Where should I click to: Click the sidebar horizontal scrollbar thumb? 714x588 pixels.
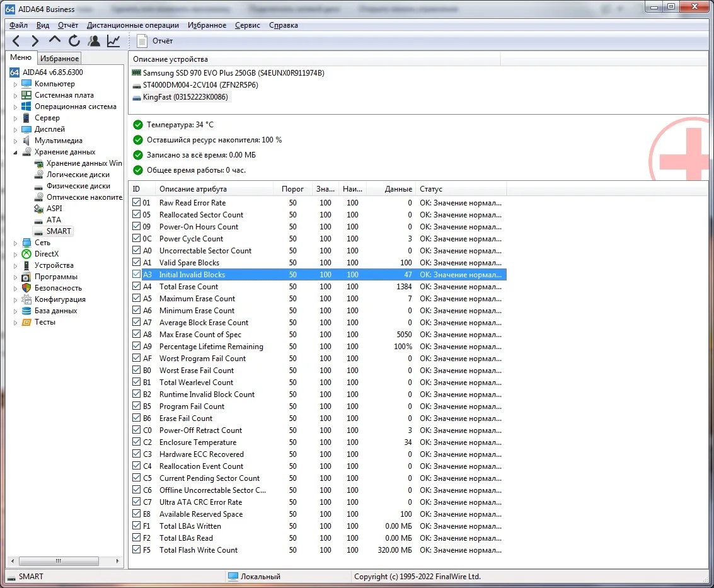(59, 561)
